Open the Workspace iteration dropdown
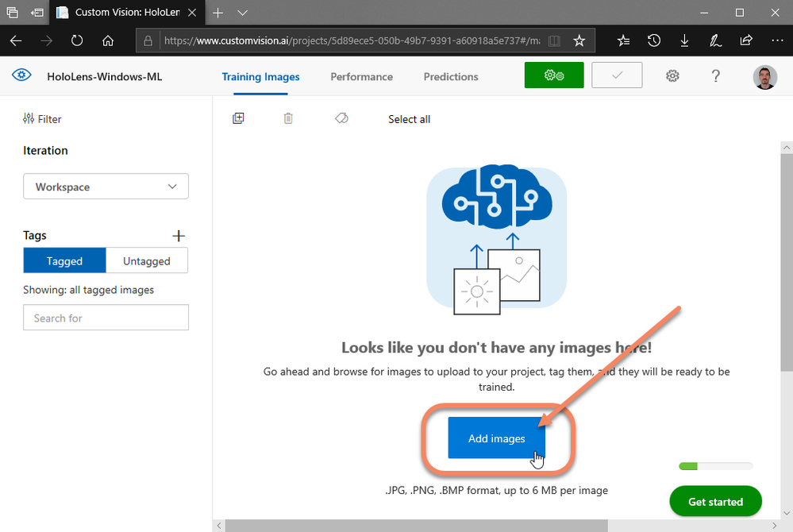 (106, 187)
